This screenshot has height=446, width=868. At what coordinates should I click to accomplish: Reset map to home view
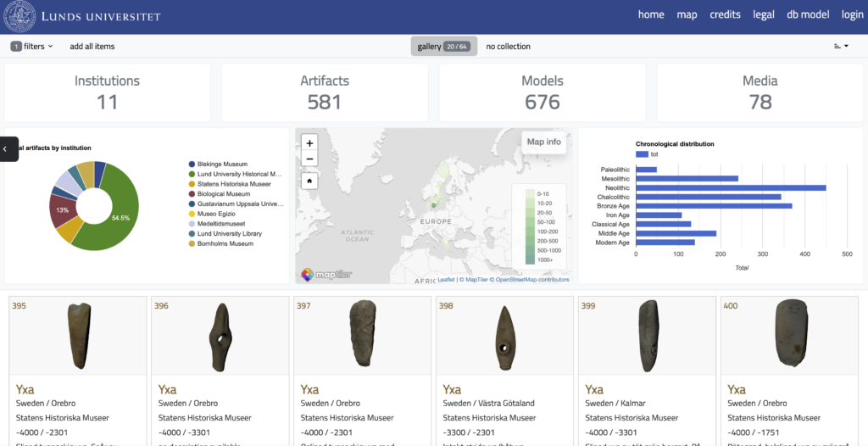tap(309, 181)
